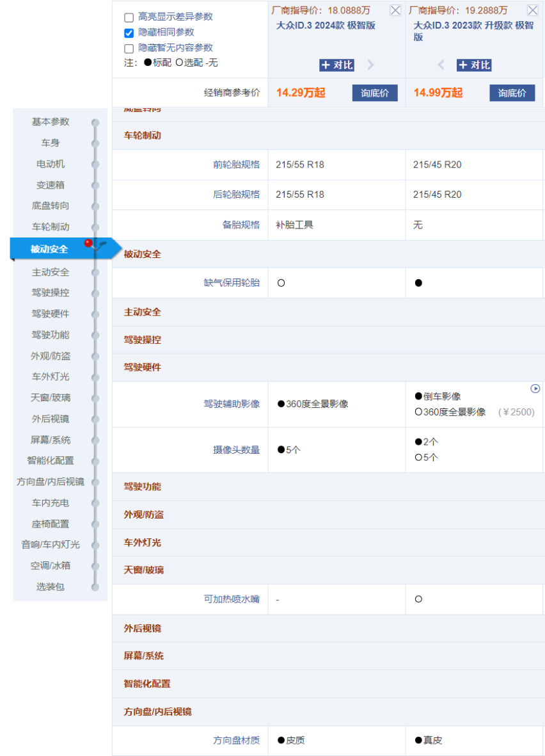The width and height of the screenshot is (545, 756).
Task: Add 2024款 极智版 to comparison via 对比
Action: pos(337,65)
